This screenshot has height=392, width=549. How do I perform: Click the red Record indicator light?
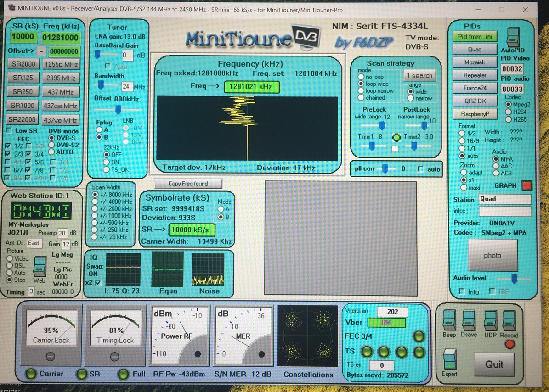click(510, 344)
